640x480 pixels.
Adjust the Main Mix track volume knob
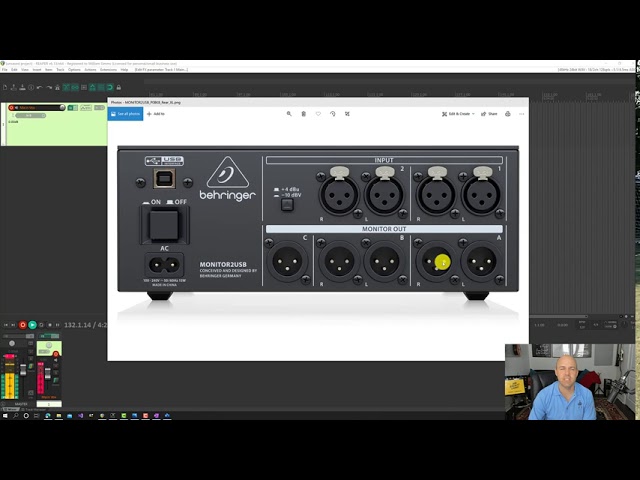[62, 107]
